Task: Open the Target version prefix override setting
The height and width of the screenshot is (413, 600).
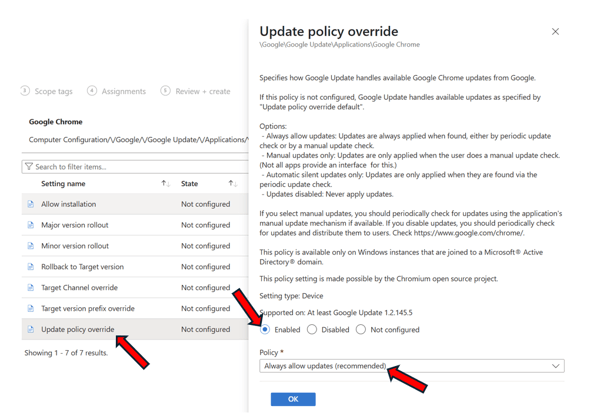Action: [x=88, y=309]
